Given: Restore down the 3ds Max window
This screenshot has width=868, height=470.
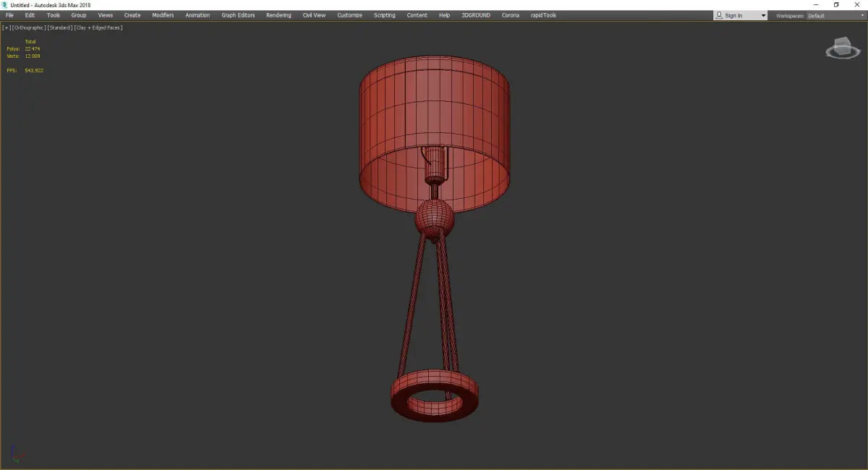Looking at the screenshot, I should click(x=836, y=5).
